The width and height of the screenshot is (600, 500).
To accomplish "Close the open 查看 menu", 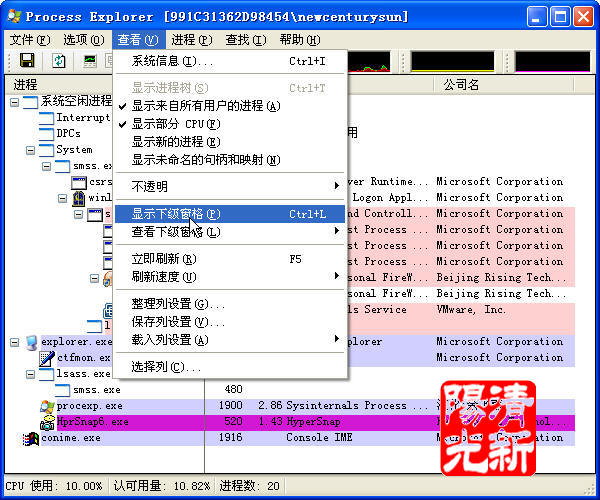I will click(138, 40).
